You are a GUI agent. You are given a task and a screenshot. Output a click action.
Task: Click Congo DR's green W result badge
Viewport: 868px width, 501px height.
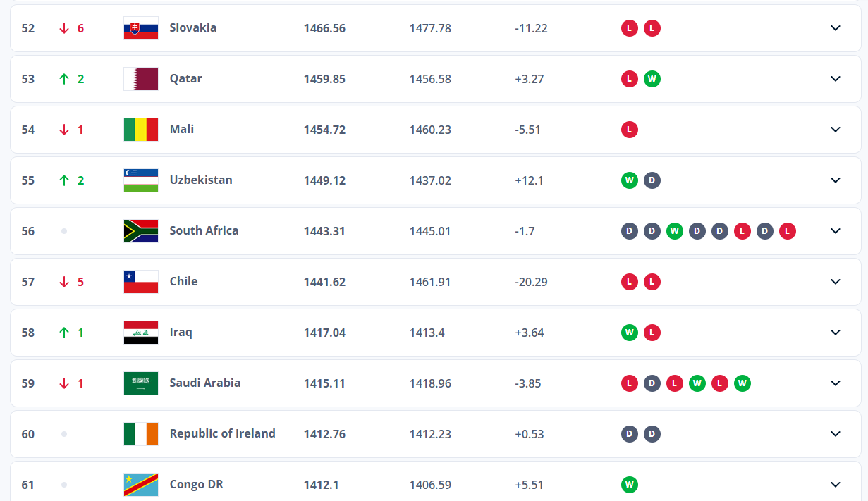pyautogui.click(x=630, y=485)
